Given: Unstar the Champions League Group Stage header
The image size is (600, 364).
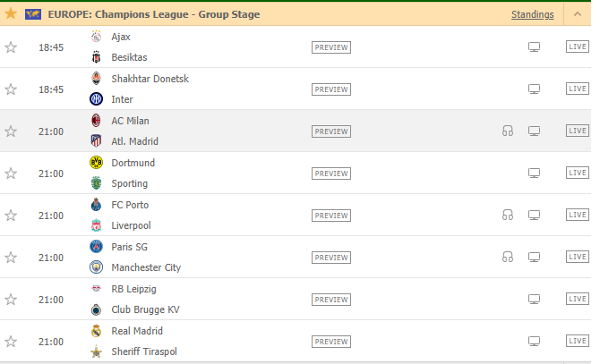Looking at the screenshot, I should coord(11,14).
